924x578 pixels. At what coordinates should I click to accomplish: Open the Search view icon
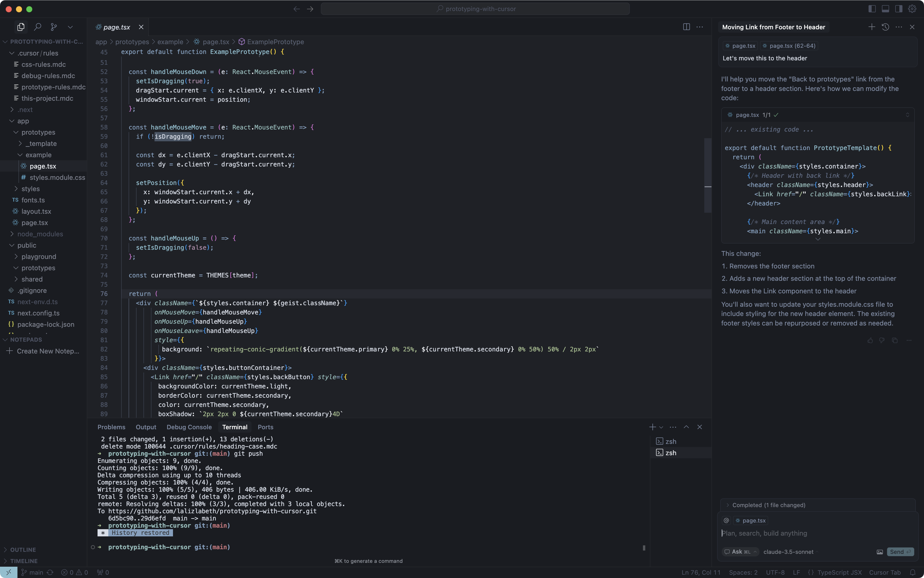tap(37, 27)
